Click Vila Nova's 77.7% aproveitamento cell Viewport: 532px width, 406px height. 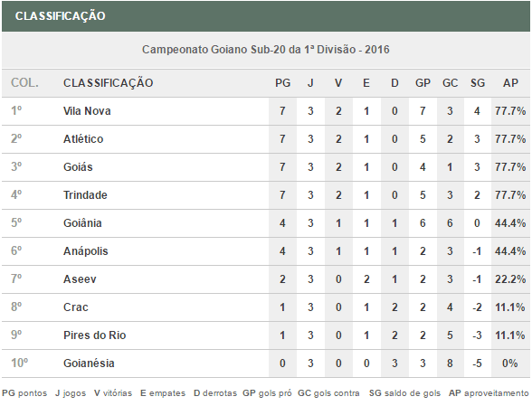[510, 111]
